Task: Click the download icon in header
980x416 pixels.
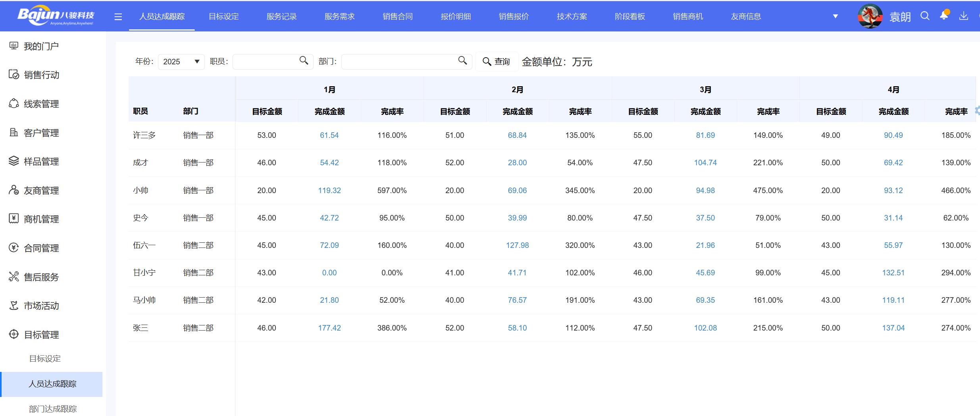Action: pyautogui.click(x=963, y=16)
